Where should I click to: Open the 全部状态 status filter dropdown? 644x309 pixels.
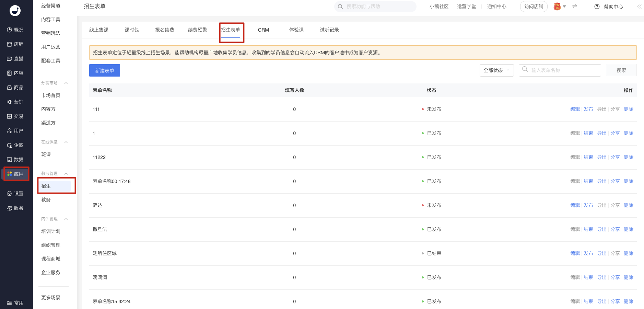click(x=496, y=70)
